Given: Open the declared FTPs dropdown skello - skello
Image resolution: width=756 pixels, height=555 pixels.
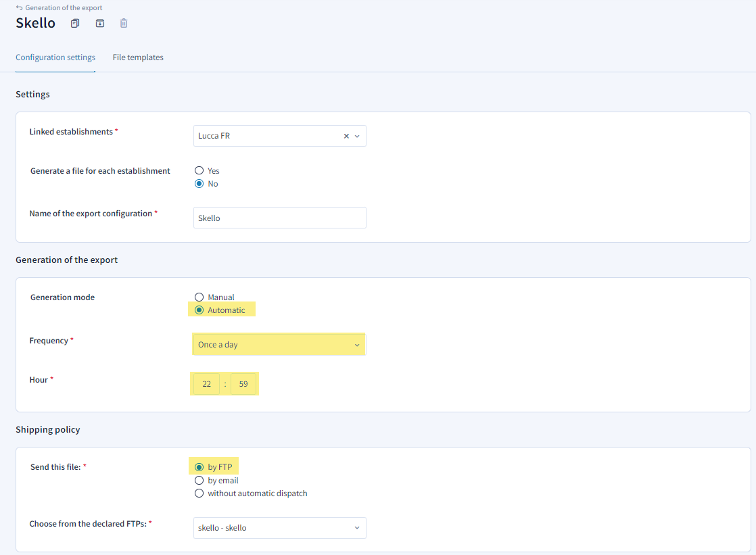Looking at the screenshot, I should [x=280, y=528].
